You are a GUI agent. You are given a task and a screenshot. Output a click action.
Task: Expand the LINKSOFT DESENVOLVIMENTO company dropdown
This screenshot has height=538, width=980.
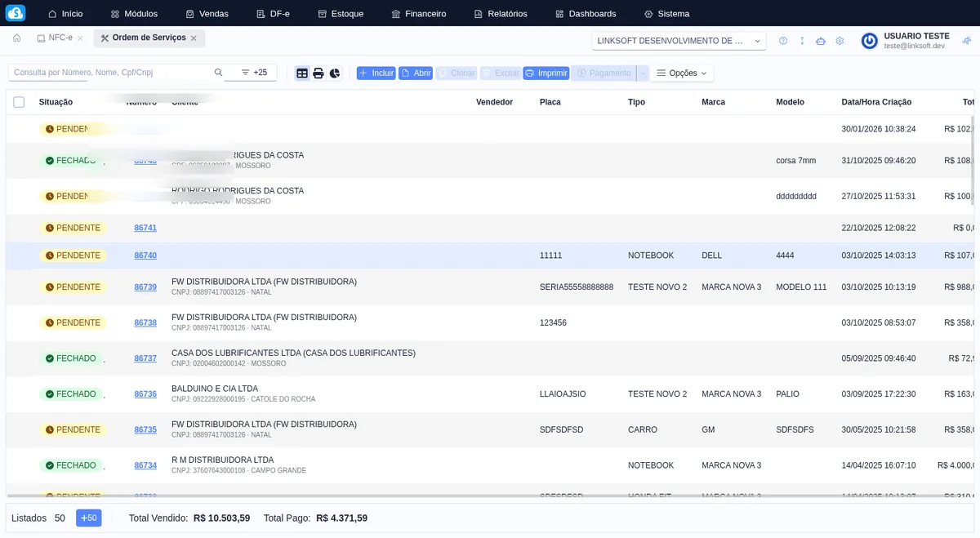(679, 41)
